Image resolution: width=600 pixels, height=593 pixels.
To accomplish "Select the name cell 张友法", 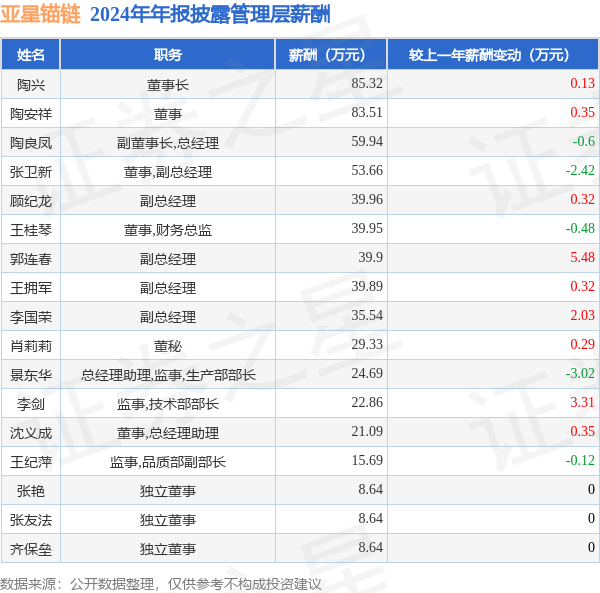I will coord(31,520).
